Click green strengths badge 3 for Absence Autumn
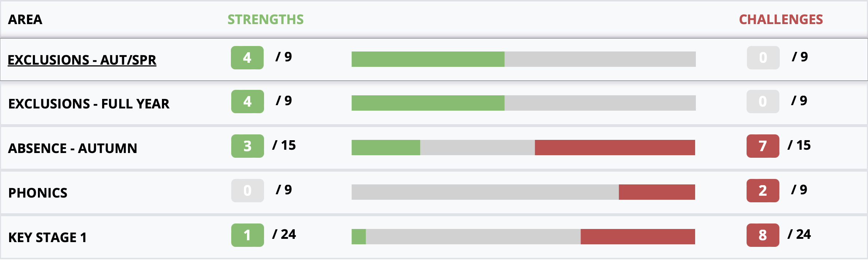This screenshot has height=260, width=868. point(248,146)
